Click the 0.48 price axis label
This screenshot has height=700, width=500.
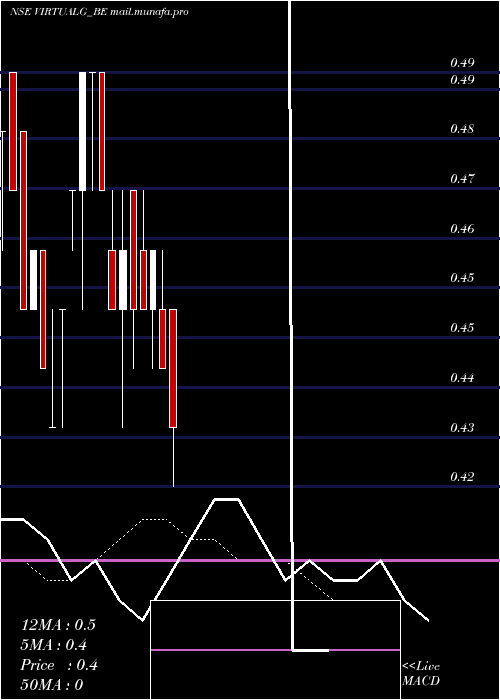pos(462,129)
